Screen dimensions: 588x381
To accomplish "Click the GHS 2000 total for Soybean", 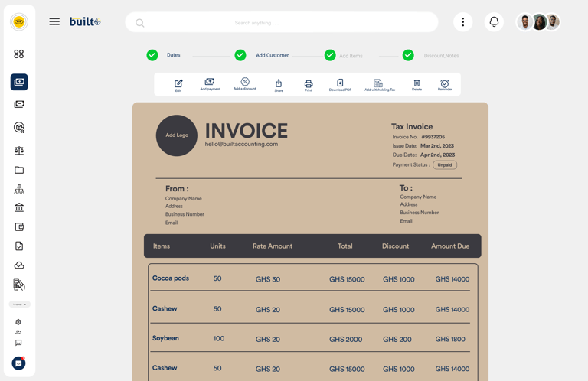I will 346,340.
